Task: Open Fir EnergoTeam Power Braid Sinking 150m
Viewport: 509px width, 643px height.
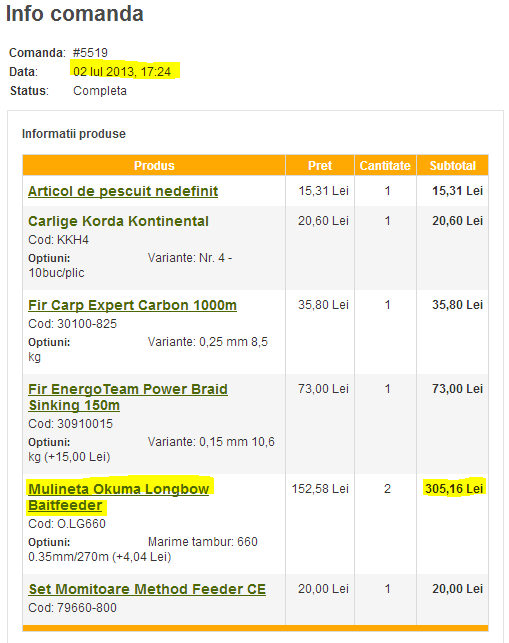Action: tap(128, 397)
